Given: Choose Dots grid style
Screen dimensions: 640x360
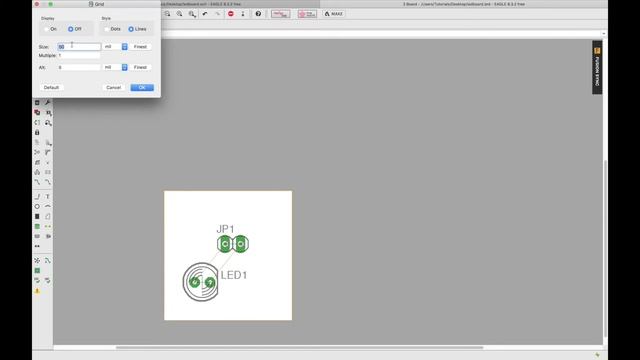Looking at the screenshot, I should (112, 29).
